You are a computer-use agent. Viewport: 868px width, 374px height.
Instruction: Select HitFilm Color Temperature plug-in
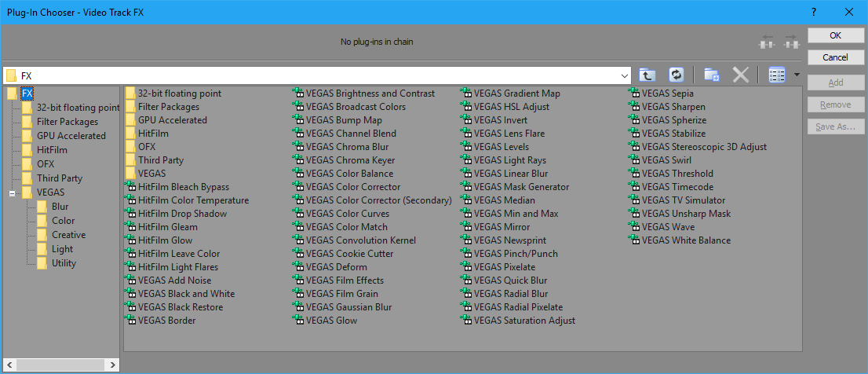(187, 200)
